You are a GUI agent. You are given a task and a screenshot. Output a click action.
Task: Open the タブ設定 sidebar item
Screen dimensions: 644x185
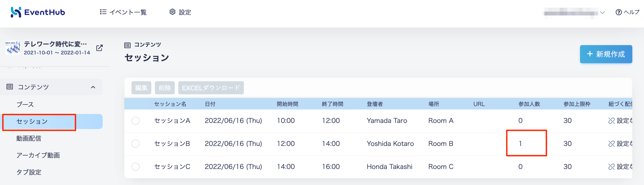click(x=29, y=172)
